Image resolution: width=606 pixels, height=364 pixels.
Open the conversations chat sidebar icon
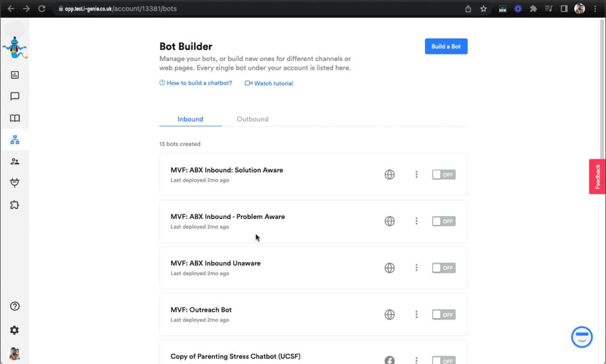15,96
